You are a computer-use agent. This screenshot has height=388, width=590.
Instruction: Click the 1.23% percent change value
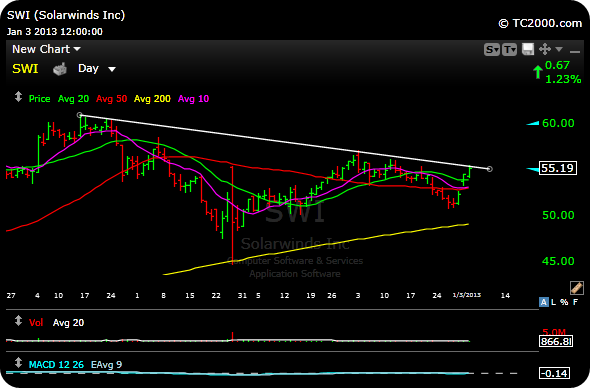tap(563, 79)
